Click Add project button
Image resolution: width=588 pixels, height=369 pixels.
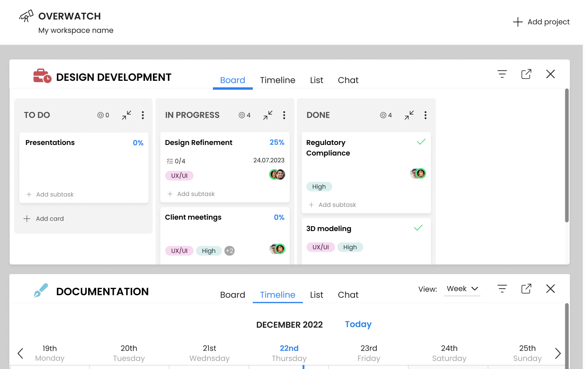click(x=541, y=22)
